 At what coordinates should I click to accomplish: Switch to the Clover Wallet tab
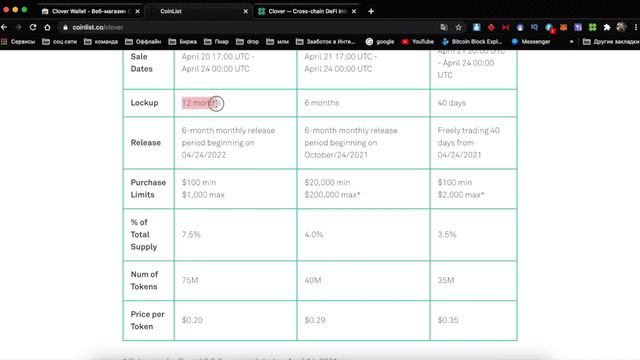click(x=91, y=11)
